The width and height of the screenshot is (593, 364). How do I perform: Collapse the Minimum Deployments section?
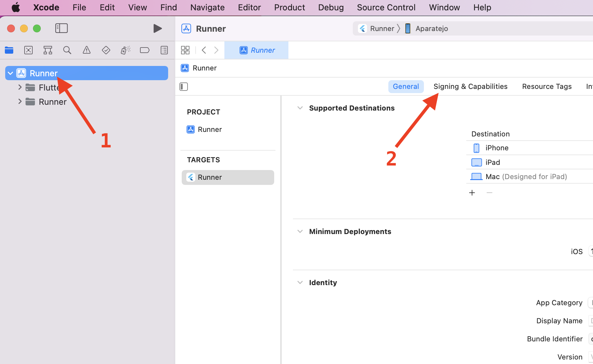click(x=300, y=231)
